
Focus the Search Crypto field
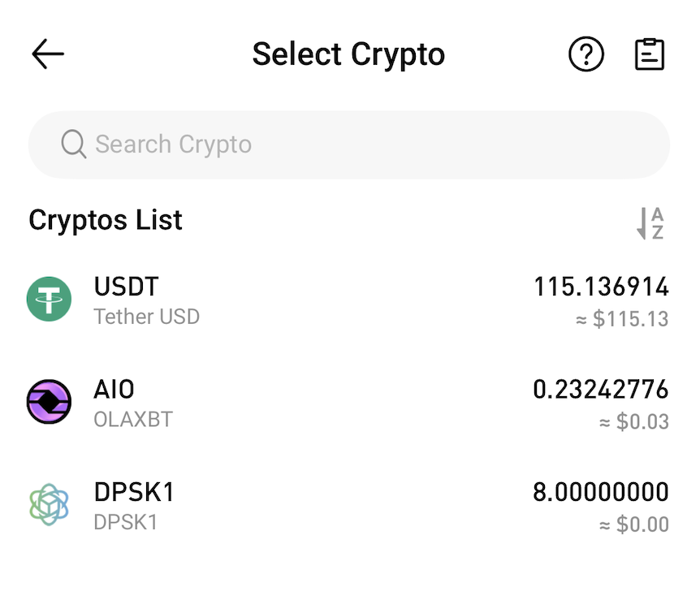tap(349, 145)
